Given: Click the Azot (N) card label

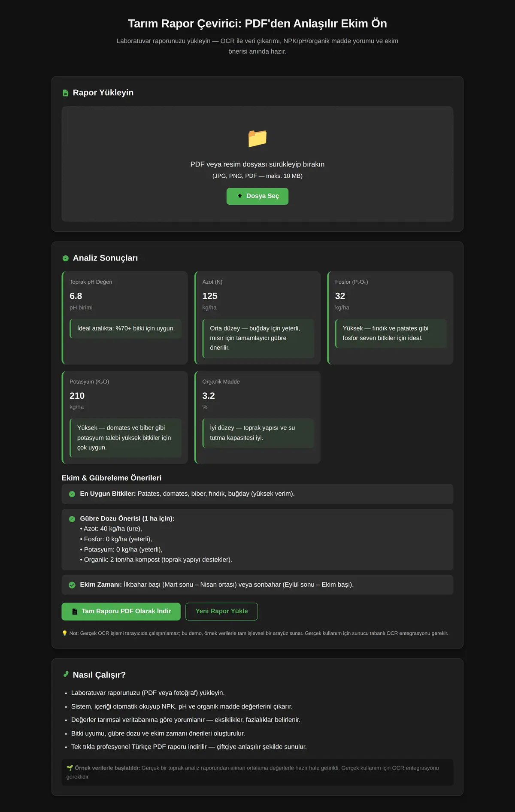Looking at the screenshot, I should [212, 282].
